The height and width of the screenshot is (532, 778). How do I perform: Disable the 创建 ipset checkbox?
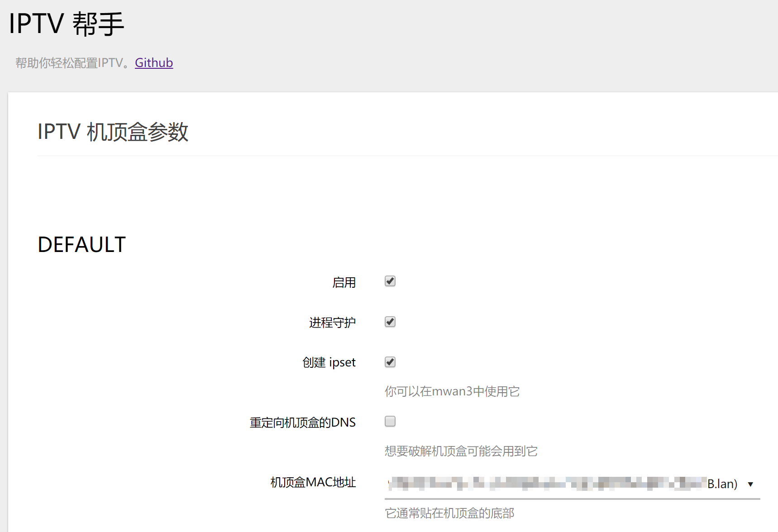(x=390, y=362)
